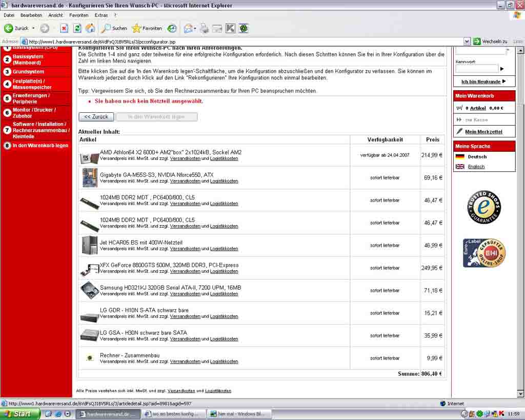525x420 pixels.
Task: Open the Favoriten menu
Action: click(78, 15)
